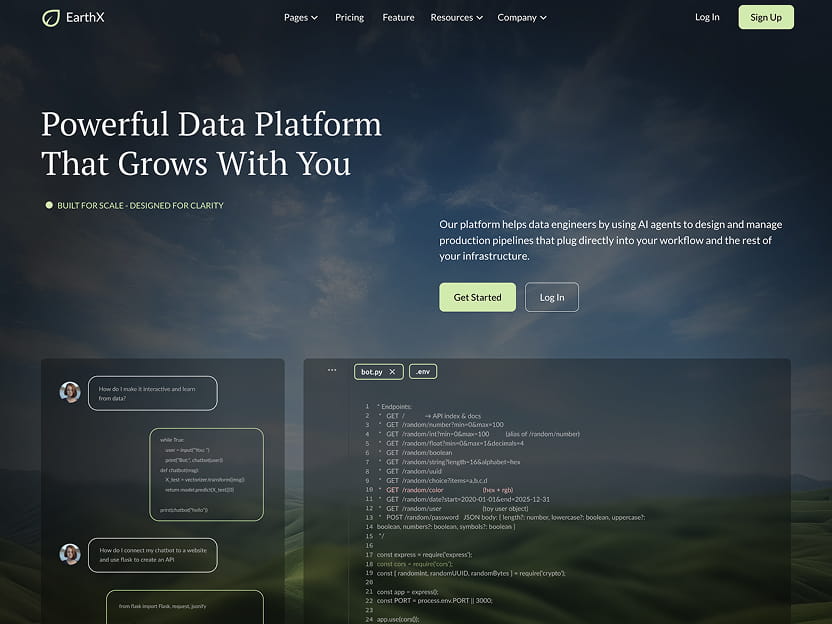Click the chevron icon next to Company

(545, 17)
